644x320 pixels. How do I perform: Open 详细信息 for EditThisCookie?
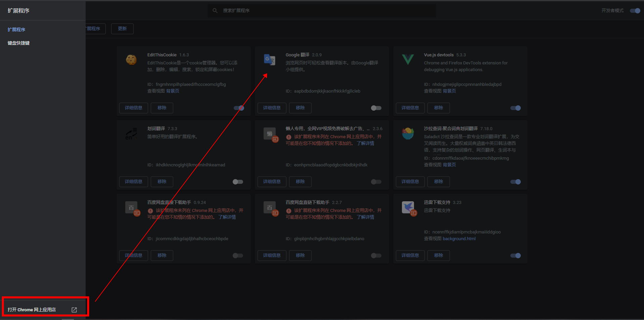coord(133,108)
